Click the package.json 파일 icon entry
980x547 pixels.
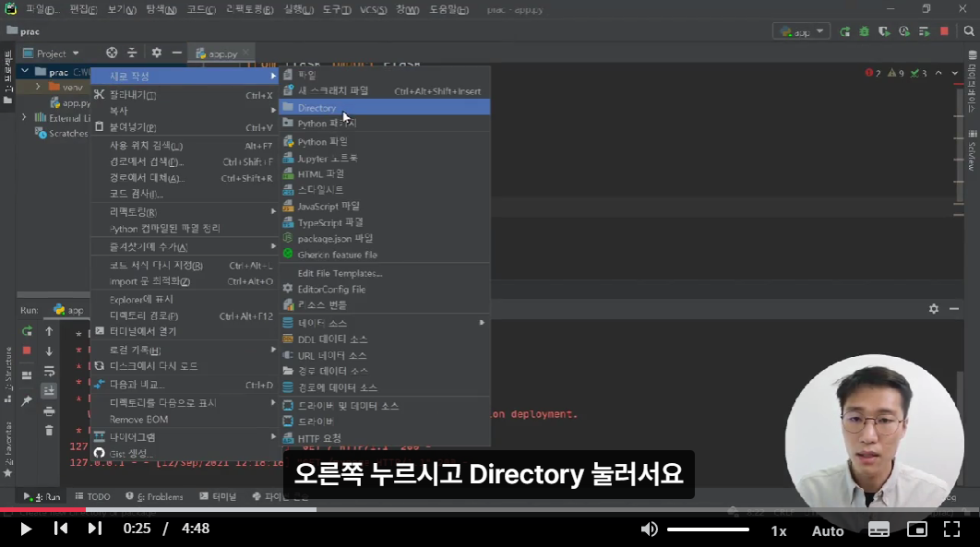click(x=288, y=239)
